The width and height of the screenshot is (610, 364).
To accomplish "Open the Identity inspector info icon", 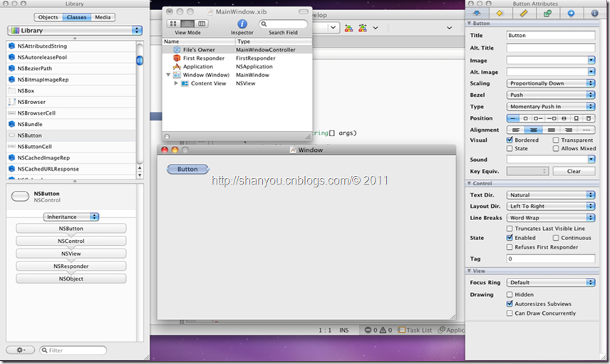I will coord(594,14).
